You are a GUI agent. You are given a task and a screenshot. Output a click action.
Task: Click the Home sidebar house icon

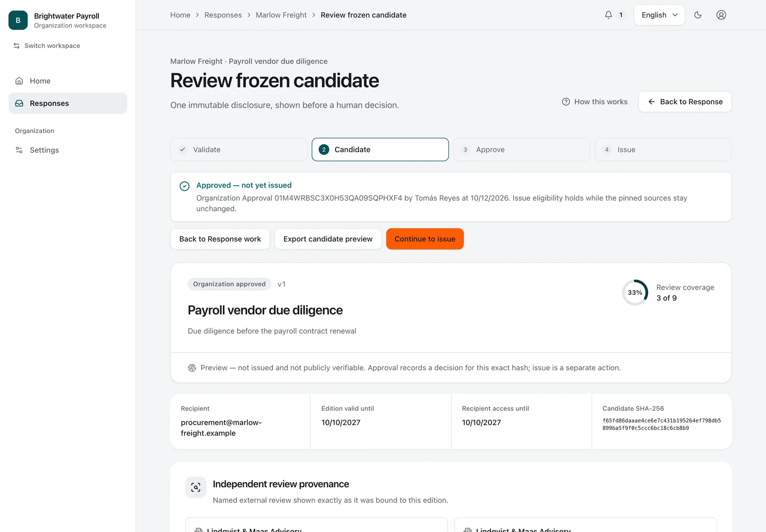(19, 81)
